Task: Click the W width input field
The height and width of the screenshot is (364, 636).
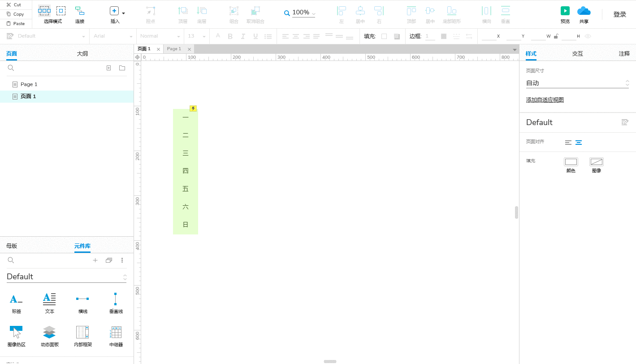Action: point(538,36)
